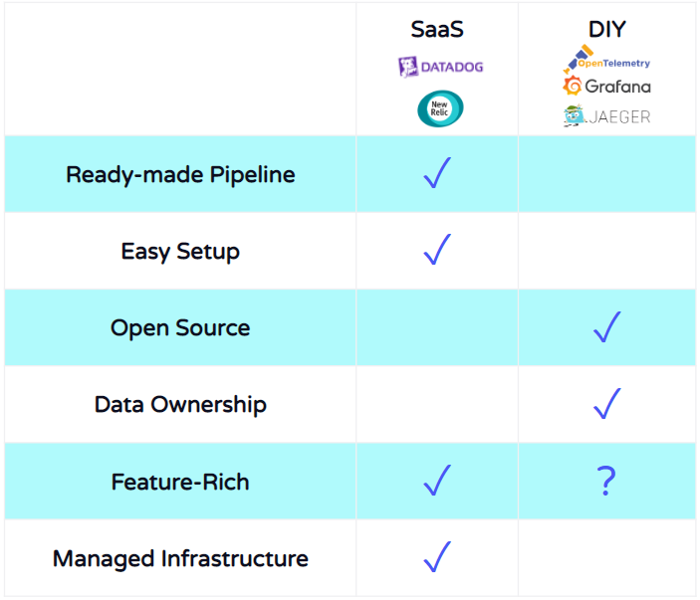Click the Jaeger logo
Viewport: 700px width, 600px height.
click(x=606, y=116)
